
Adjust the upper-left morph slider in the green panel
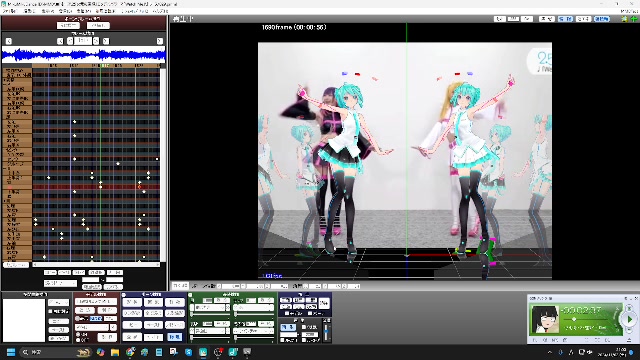click(x=210, y=314)
